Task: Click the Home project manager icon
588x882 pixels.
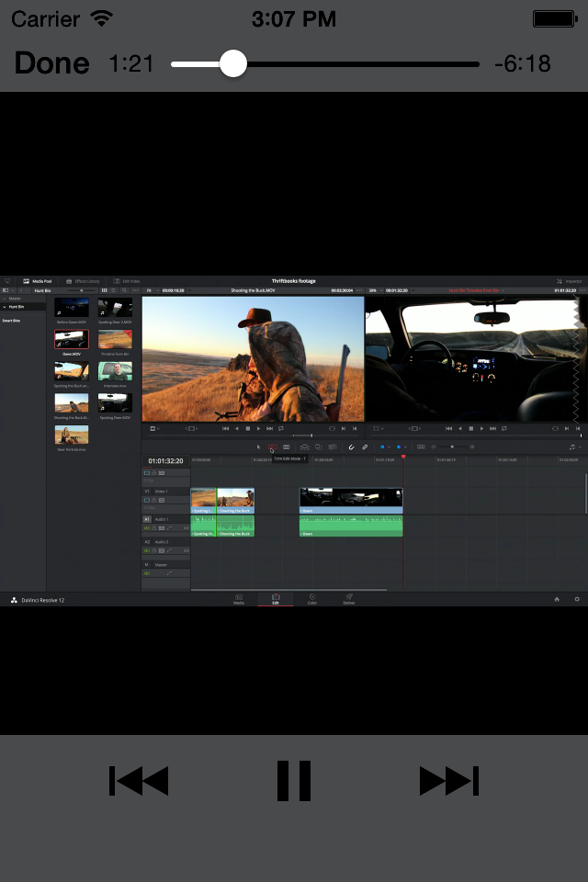Action: [557, 600]
